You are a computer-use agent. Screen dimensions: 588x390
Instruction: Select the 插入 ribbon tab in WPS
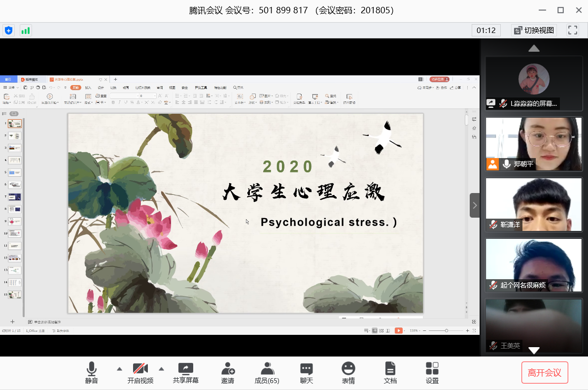[x=88, y=88]
